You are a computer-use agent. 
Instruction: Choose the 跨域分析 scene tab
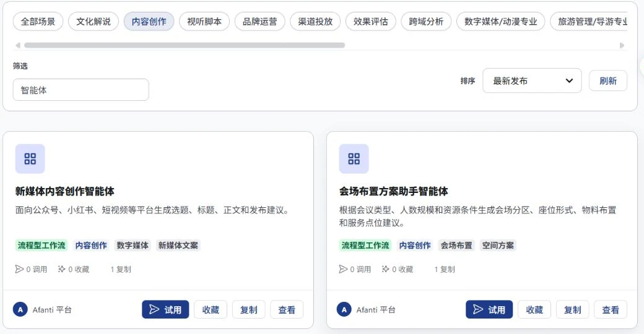[426, 21]
